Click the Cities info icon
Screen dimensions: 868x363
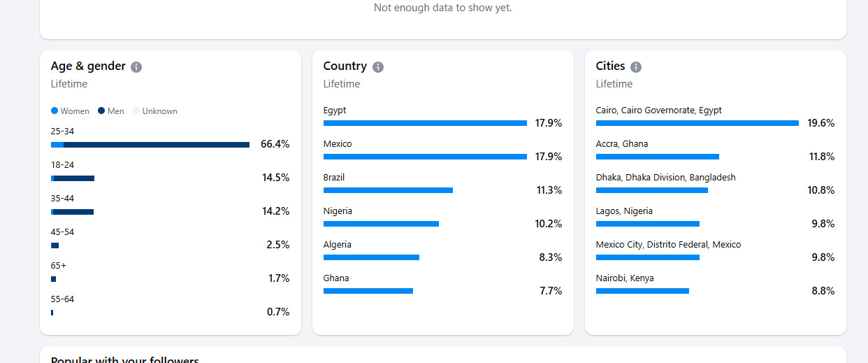coord(636,67)
